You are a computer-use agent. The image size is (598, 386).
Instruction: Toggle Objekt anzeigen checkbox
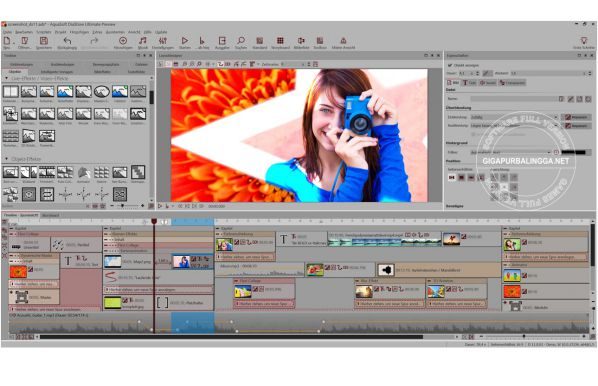(x=450, y=65)
